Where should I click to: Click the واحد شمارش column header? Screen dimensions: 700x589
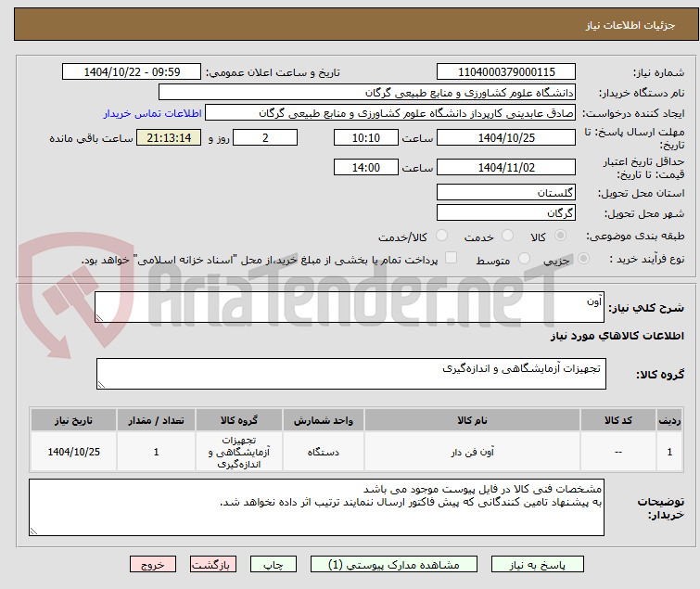[x=324, y=420]
